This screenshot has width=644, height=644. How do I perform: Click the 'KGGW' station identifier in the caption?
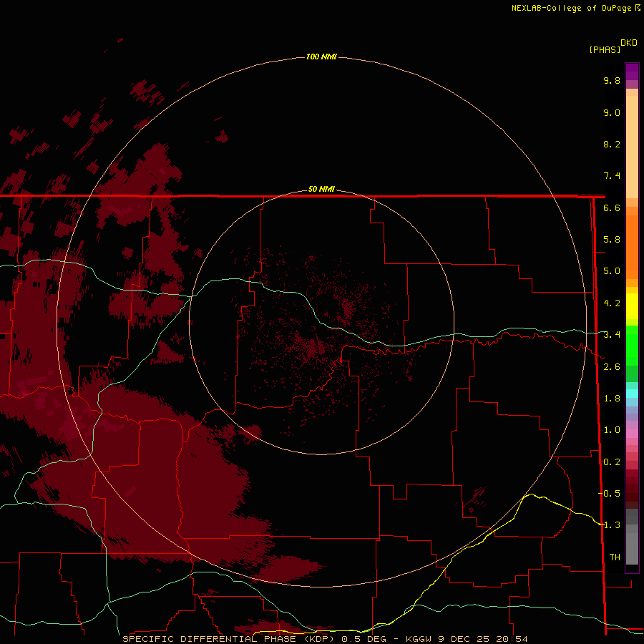419,639
